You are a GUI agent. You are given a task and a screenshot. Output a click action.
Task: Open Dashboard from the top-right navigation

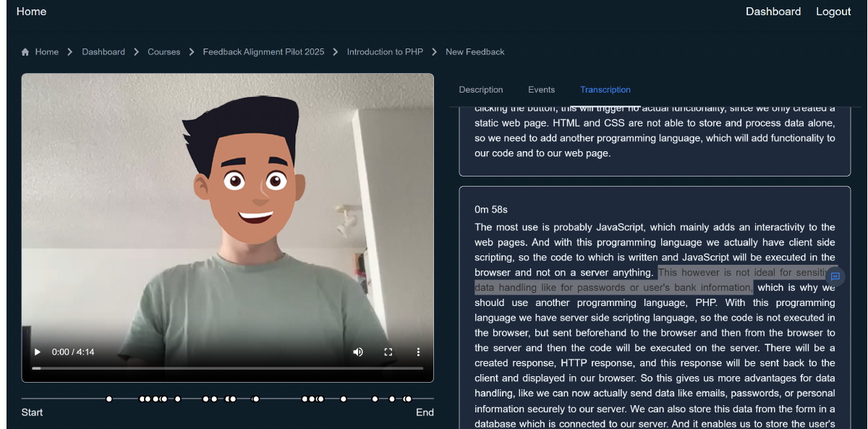(773, 12)
